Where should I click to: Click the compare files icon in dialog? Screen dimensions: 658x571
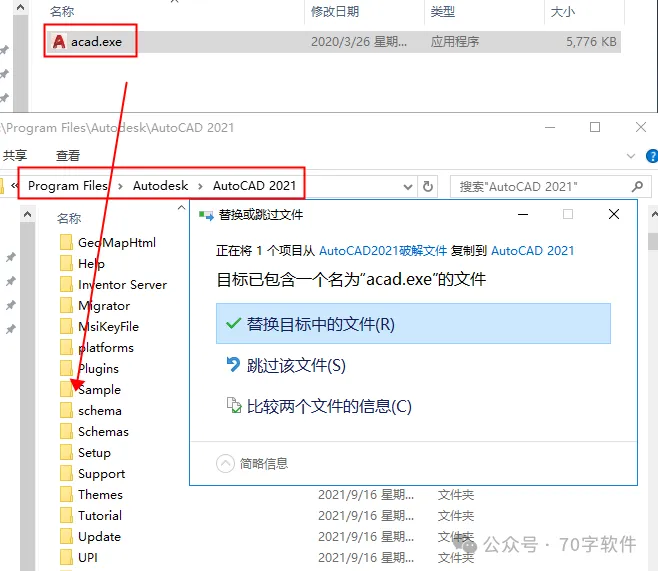click(234, 405)
